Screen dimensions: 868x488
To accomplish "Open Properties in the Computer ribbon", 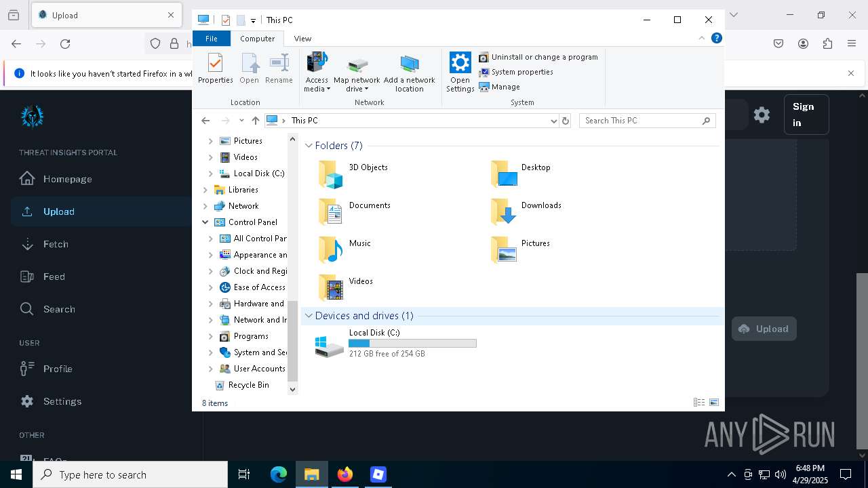I will point(215,69).
